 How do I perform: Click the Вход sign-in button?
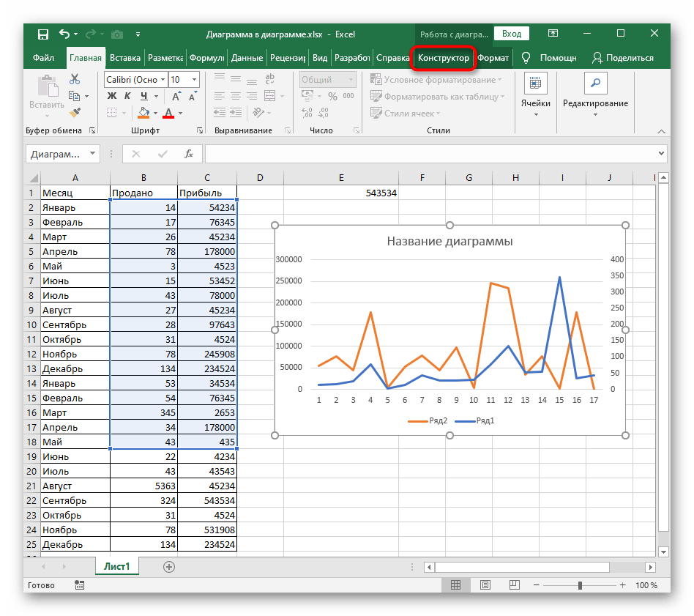(512, 34)
